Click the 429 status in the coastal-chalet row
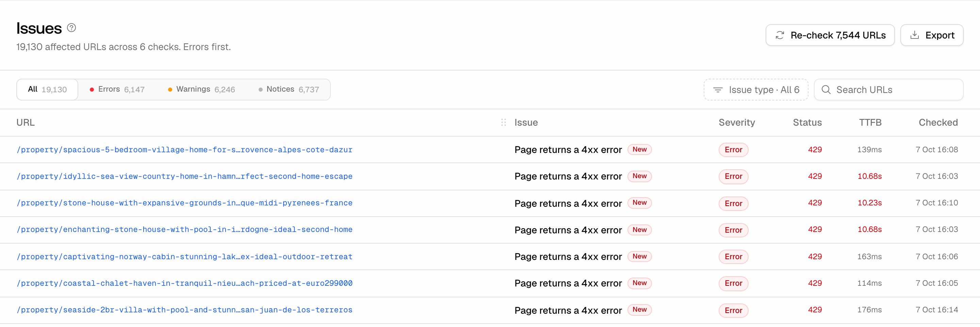 tap(815, 283)
